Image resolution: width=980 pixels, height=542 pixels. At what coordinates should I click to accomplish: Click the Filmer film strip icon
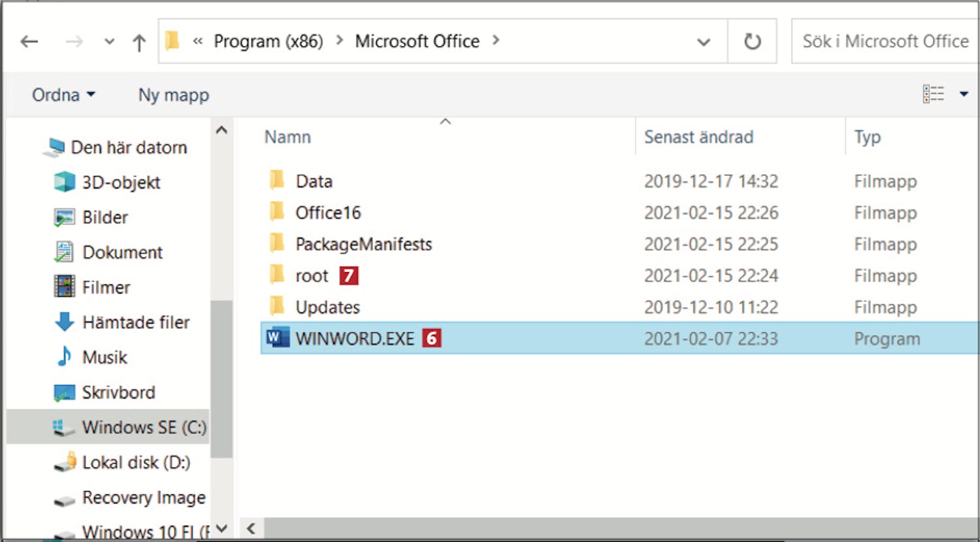point(65,286)
